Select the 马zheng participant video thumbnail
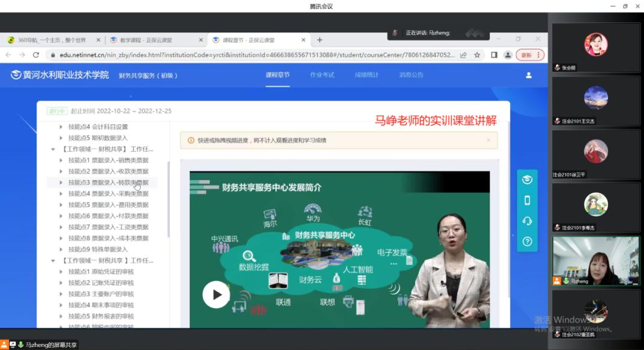 (x=595, y=261)
